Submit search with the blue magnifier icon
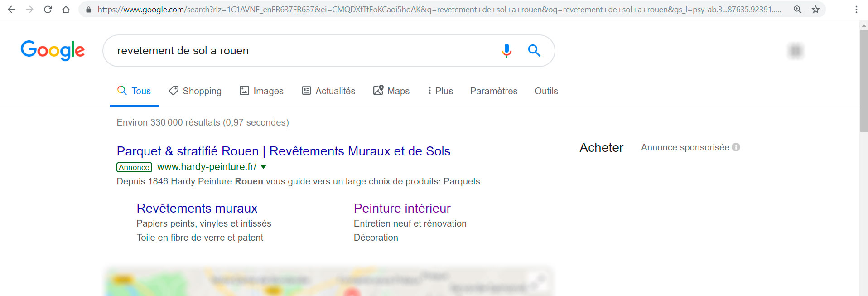 tap(534, 50)
